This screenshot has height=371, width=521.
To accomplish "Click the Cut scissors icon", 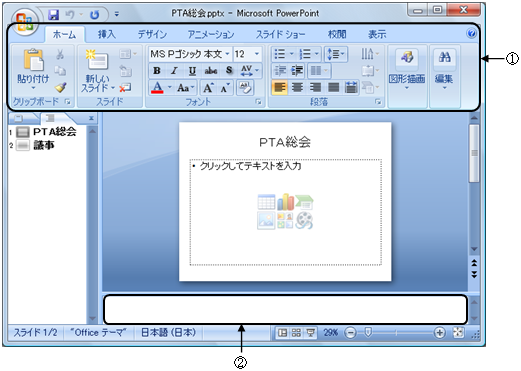I will 60,54.
